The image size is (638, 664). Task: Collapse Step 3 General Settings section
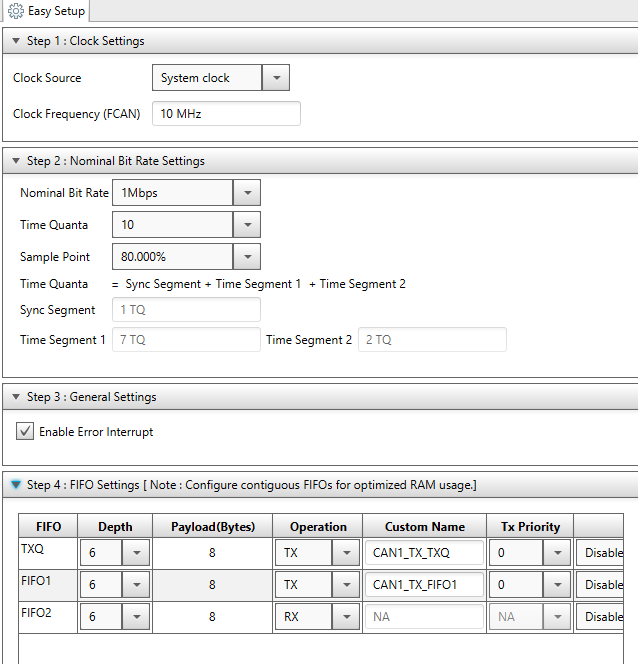click(16, 397)
